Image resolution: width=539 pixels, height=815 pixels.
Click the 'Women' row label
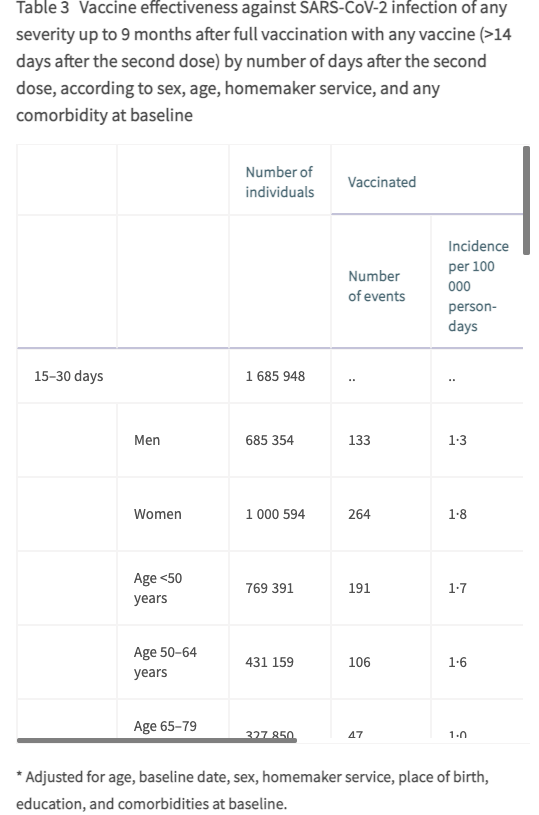click(157, 514)
